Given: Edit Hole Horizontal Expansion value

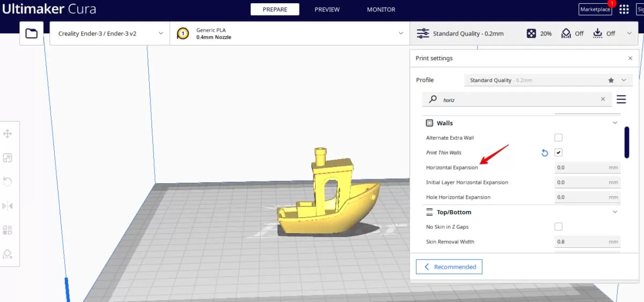Looking at the screenshot, I should point(587,197).
